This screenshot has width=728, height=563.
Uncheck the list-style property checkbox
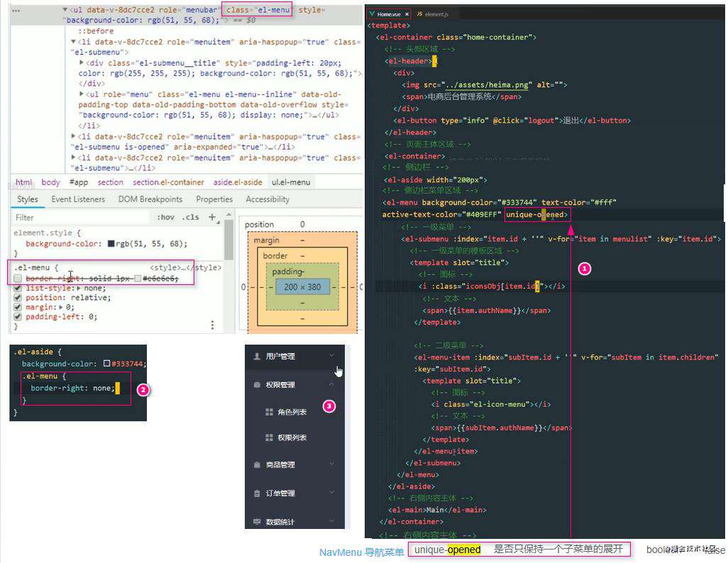[x=18, y=288]
